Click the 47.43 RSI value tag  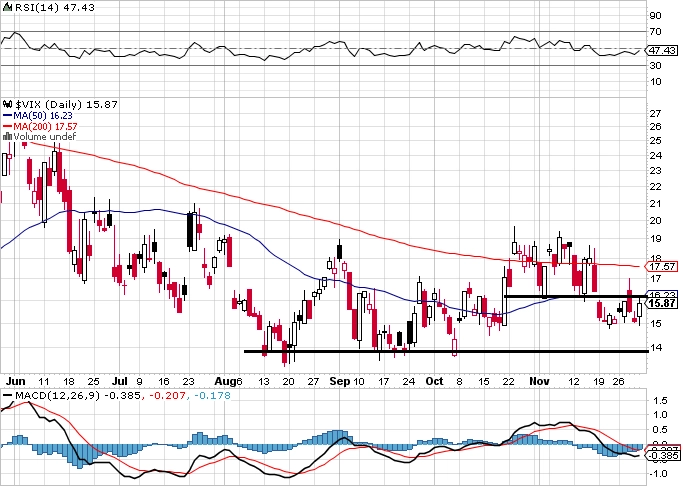pyautogui.click(x=658, y=49)
